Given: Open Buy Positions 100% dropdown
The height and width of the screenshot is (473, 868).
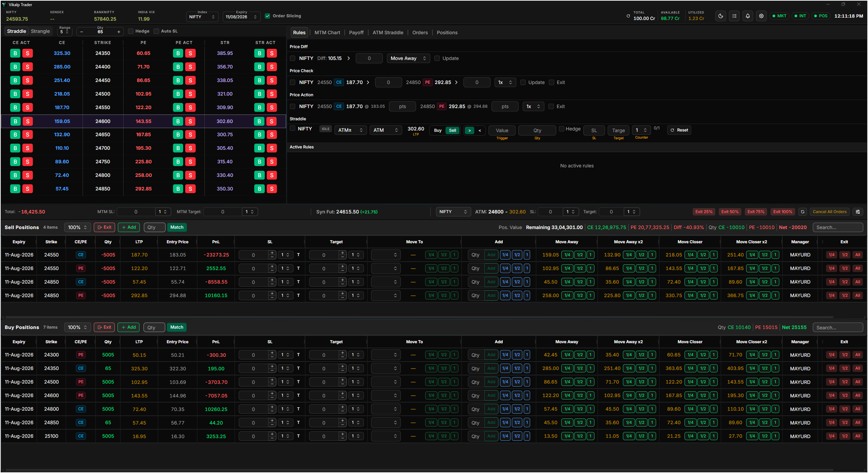Looking at the screenshot, I should [78, 327].
